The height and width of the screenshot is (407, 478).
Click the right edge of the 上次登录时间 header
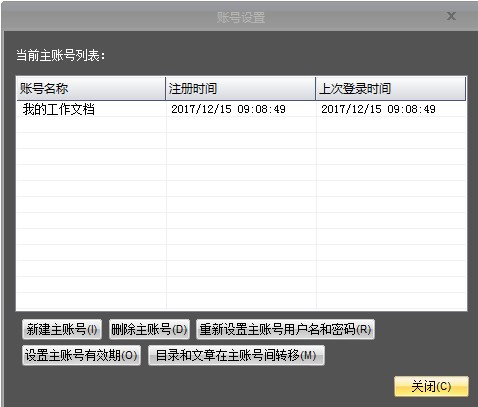coord(465,88)
